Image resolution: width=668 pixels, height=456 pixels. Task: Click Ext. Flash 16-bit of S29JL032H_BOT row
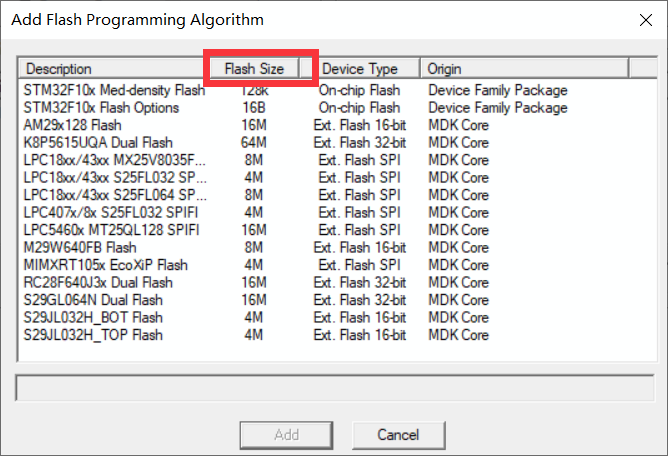coord(360,317)
